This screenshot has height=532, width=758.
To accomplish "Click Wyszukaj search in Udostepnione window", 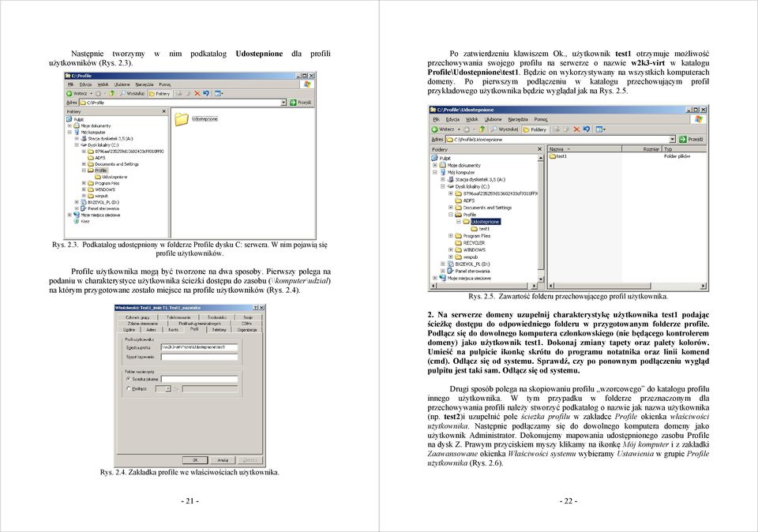I will [x=504, y=129].
